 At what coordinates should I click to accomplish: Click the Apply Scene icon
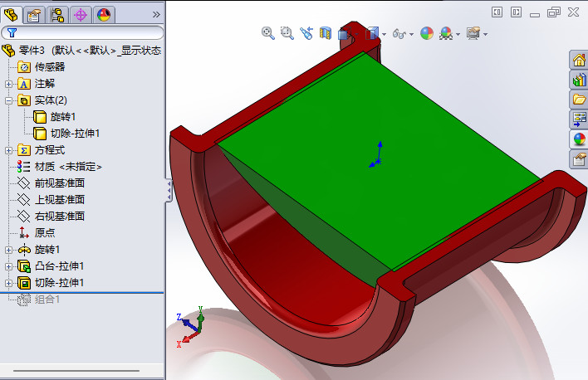coord(446,33)
